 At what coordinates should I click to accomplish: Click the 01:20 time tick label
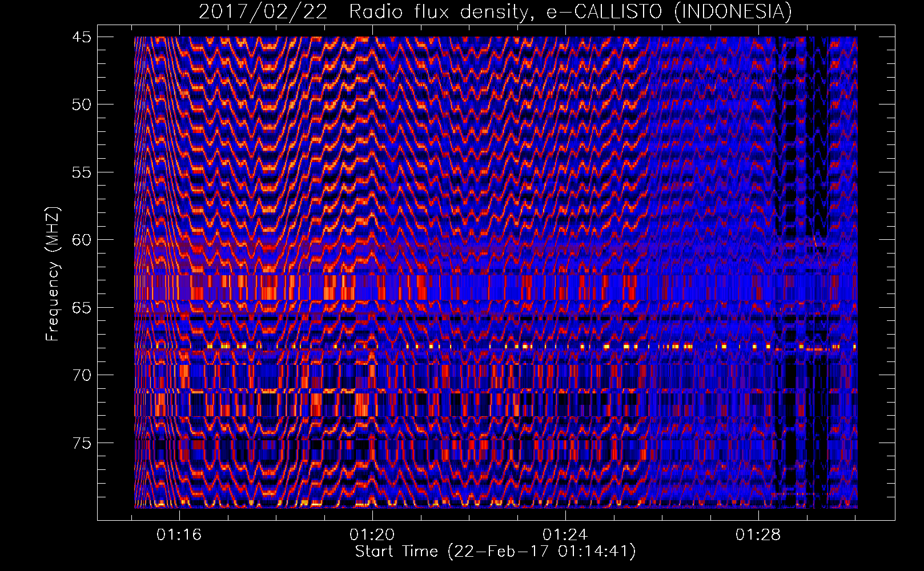372,535
